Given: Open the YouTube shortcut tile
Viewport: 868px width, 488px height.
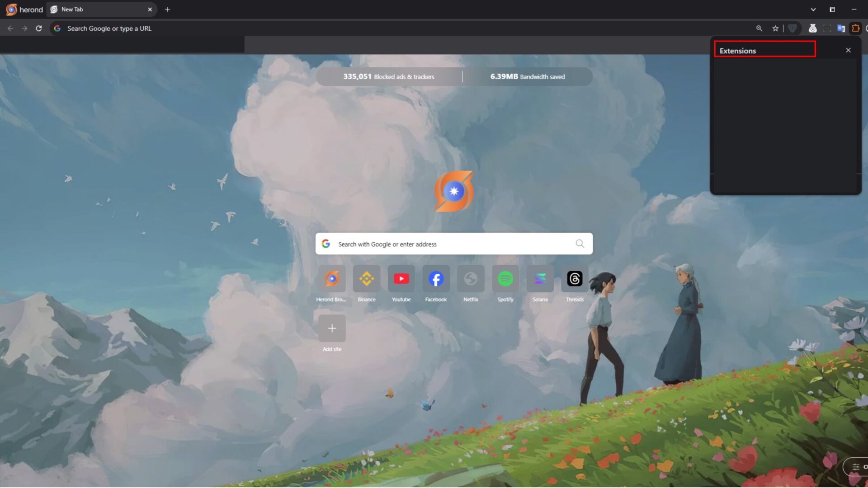Looking at the screenshot, I should (401, 279).
